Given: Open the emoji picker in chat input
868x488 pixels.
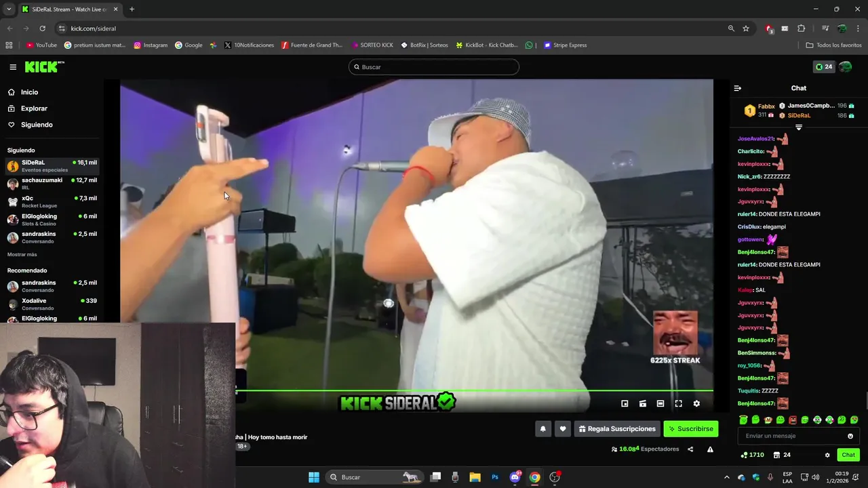Looking at the screenshot, I should [850, 436].
